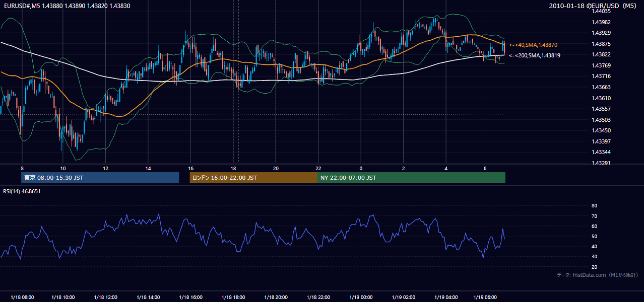
Task: Click the 1/18 18:00 date label
Action: [233, 297]
